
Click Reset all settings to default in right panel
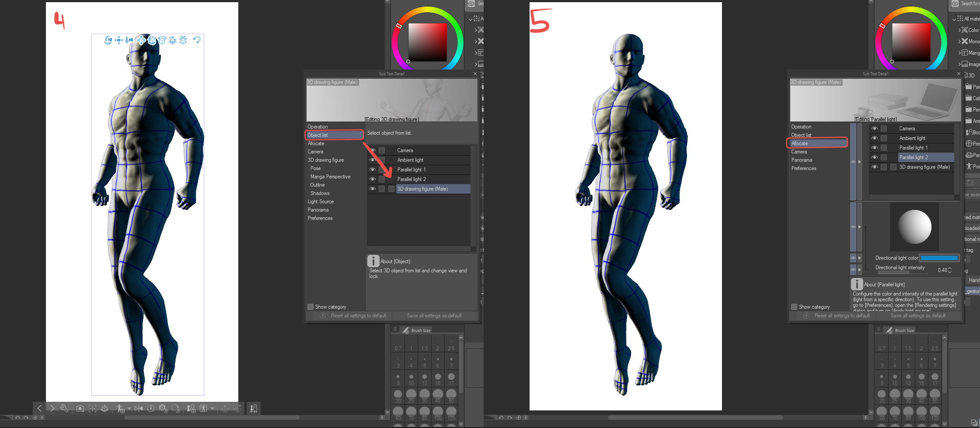[842, 316]
